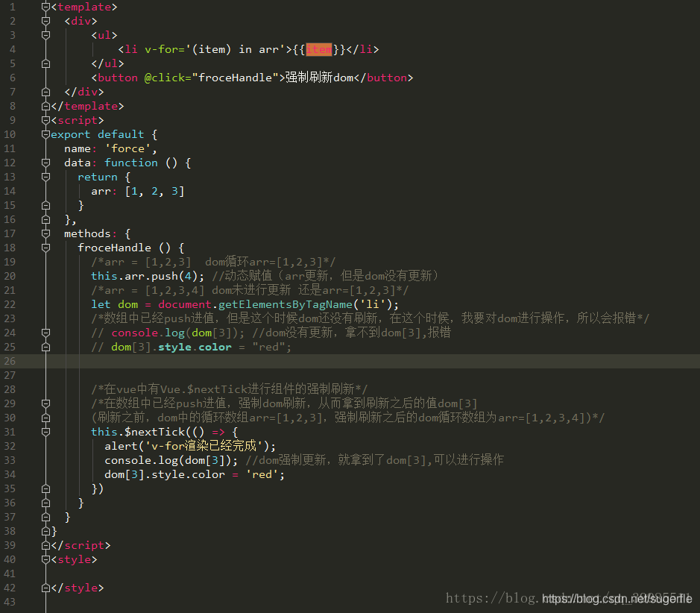The height and width of the screenshot is (613, 700).
Task: Click fold end marker beside </style> line 42
Action: coord(45,588)
